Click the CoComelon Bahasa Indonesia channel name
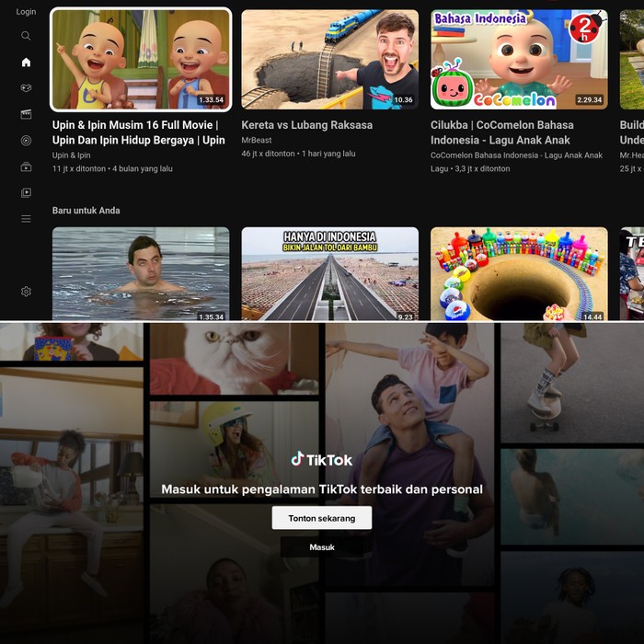The image size is (644, 644). (x=516, y=155)
